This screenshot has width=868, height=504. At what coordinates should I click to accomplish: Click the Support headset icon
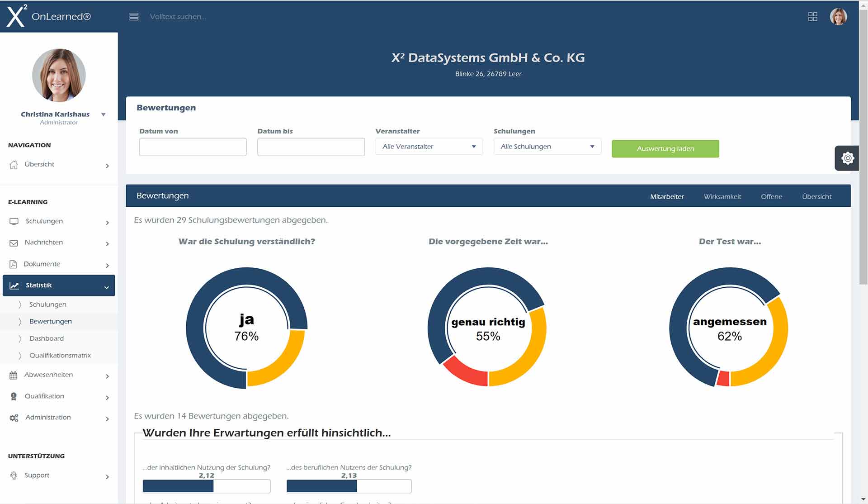coord(14,475)
